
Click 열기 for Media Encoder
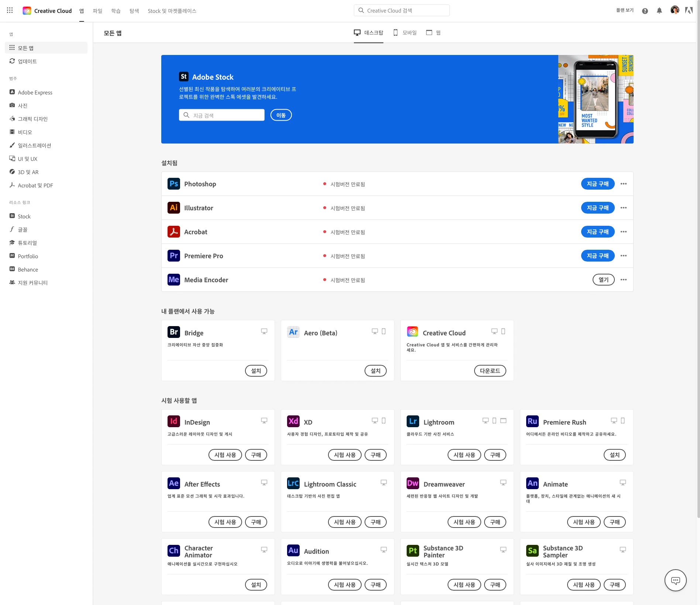[604, 280]
